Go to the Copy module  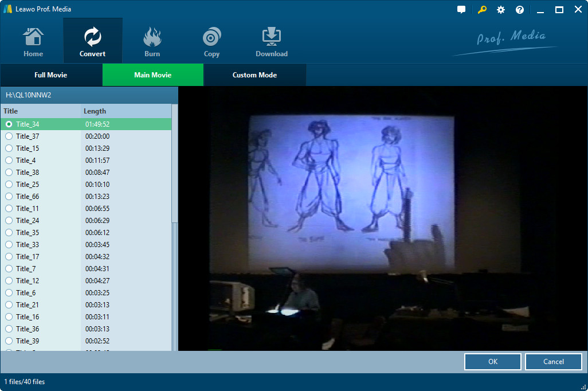[211, 41]
